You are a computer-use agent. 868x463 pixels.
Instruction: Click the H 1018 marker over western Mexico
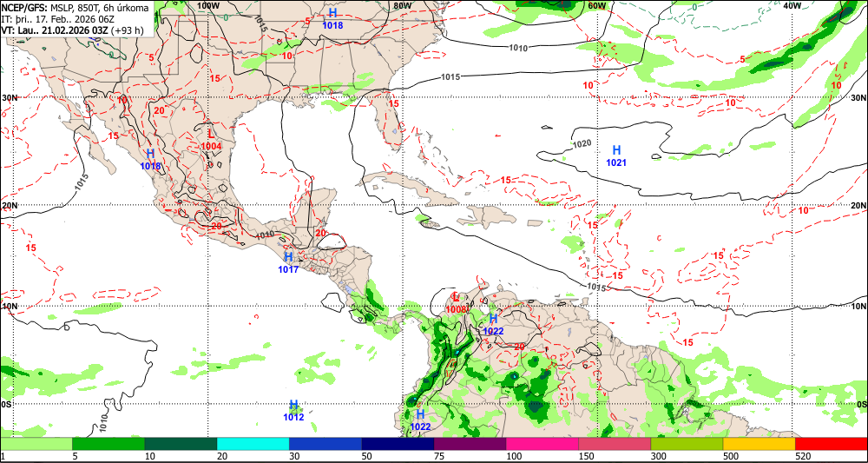tap(150, 159)
